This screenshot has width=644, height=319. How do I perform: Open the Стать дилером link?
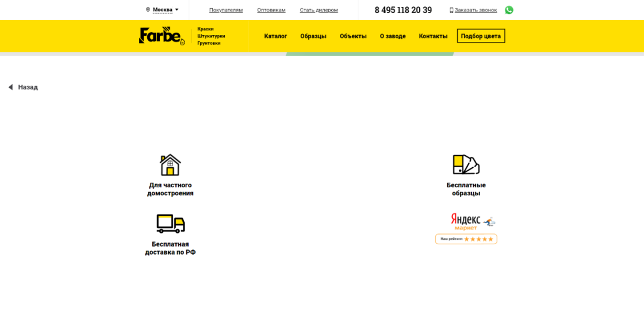319,10
